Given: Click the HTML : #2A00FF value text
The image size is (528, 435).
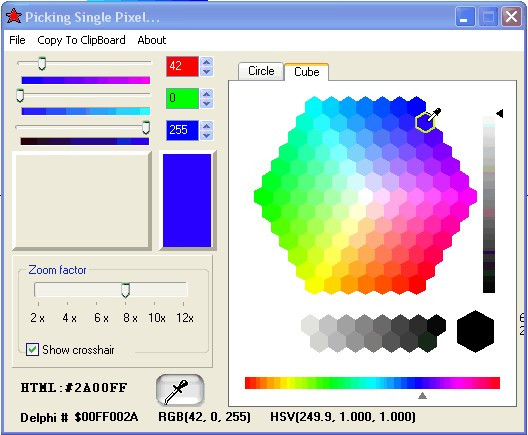Looking at the screenshot, I should click(74, 388).
